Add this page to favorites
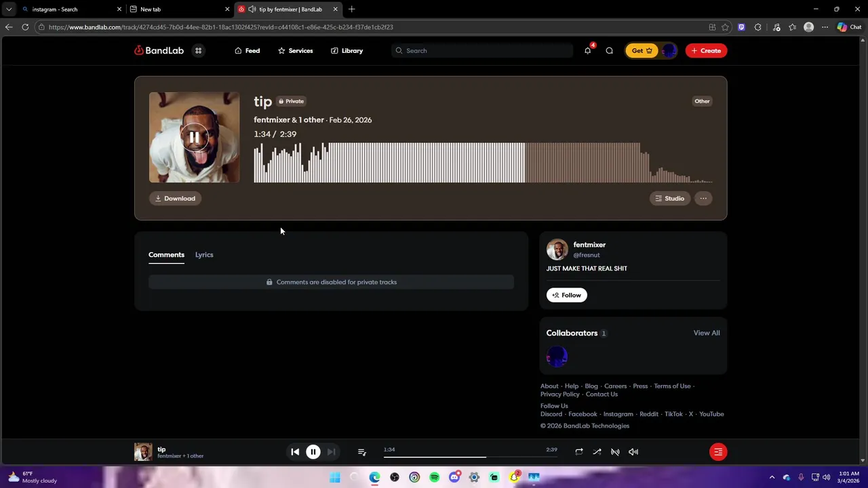Image resolution: width=868 pixels, height=488 pixels. [x=725, y=27]
